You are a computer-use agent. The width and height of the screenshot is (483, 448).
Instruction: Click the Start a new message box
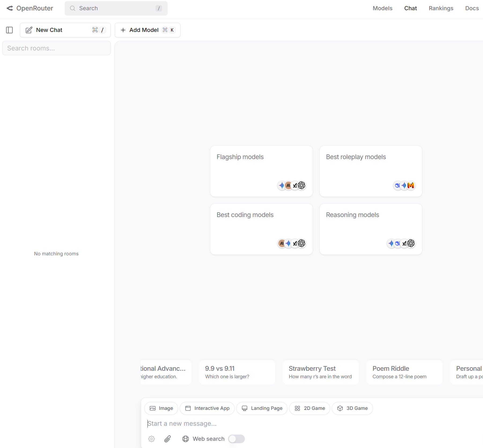pos(314,424)
